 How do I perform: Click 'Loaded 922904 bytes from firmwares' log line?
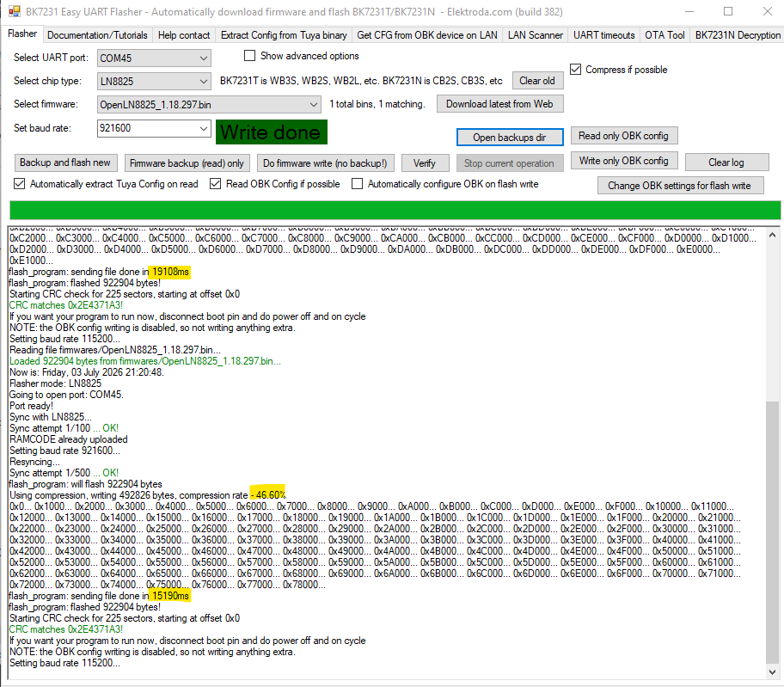click(x=145, y=361)
